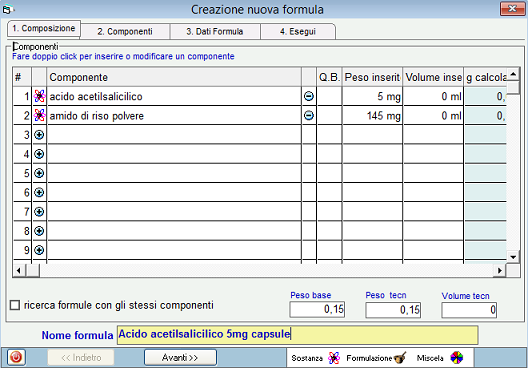The height and width of the screenshot is (368, 528).
Task: Add a component with the plus icon on row 7
Action: 39,212
